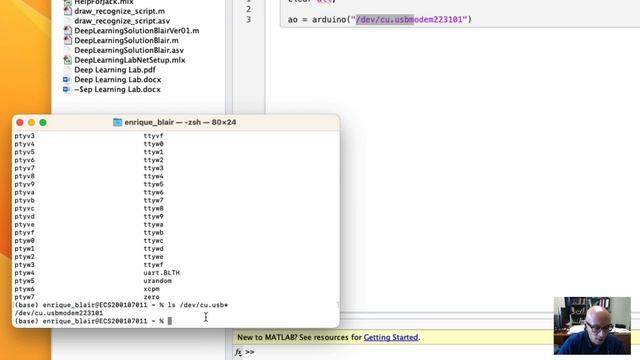Image resolution: width=640 pixels, height=360 pixels.
Task: Click ptyw7 in the Terminal listing
Action: [24, 297]
